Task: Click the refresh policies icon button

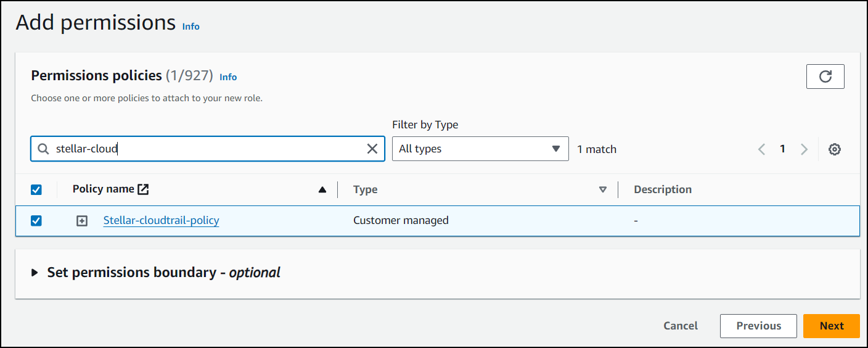Action: click(x=825, y=77)
